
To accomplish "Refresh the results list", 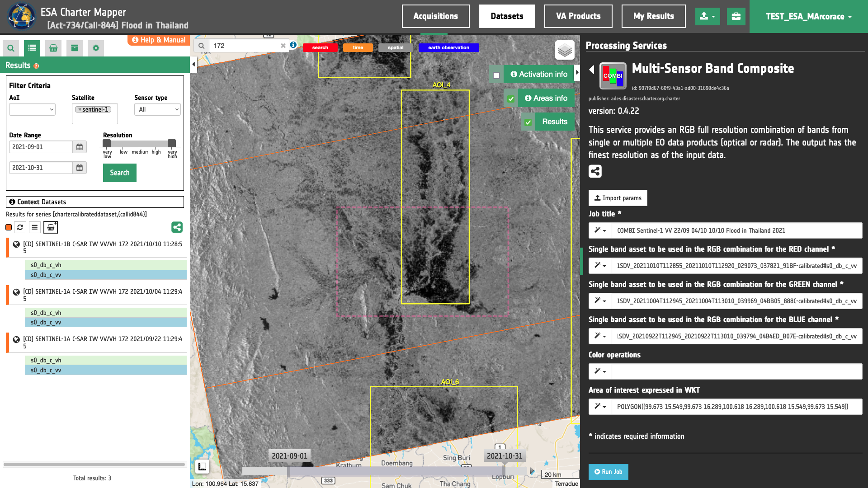I will click(20, 227).
